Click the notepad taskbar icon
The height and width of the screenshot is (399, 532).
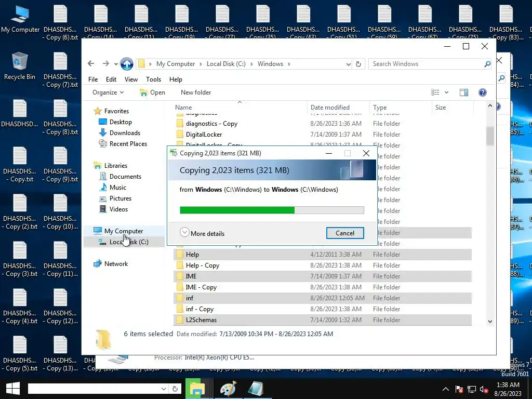[256, 389]
